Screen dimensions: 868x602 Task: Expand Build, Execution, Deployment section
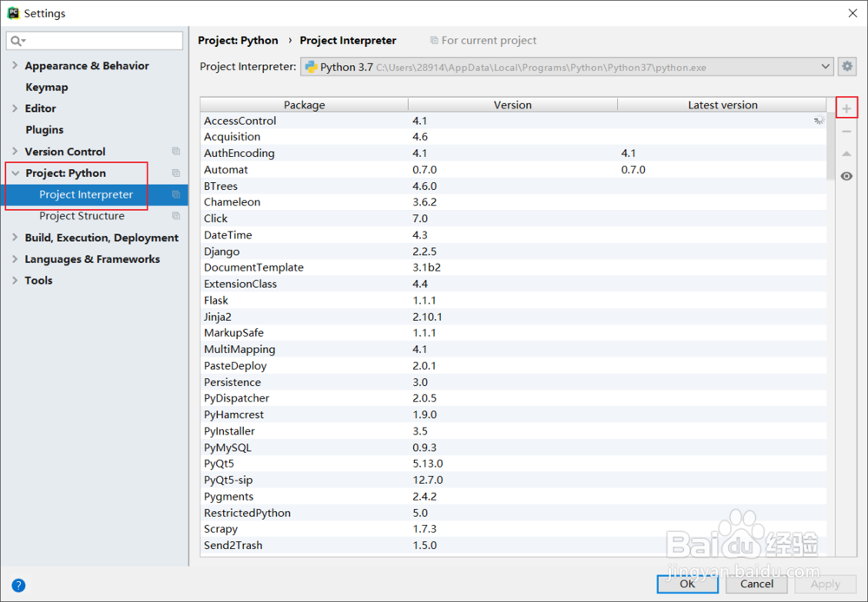click(x=15, y=238)
